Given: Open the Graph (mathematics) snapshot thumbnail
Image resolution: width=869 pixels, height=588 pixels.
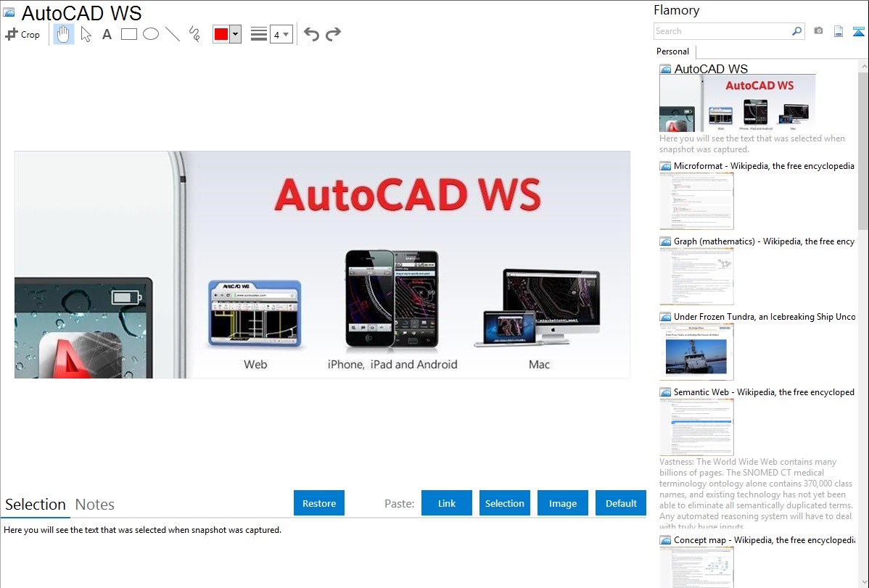Looking at the screenshot, I should [x=696, y=276].
